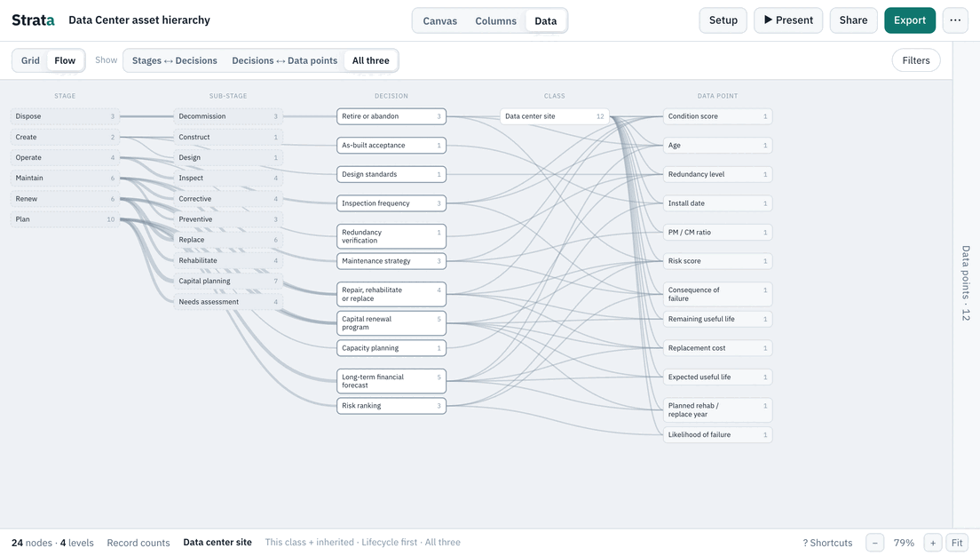Screen dimensions: 980x556
Task: Select the Redundancy level data point
Action: 717,174
